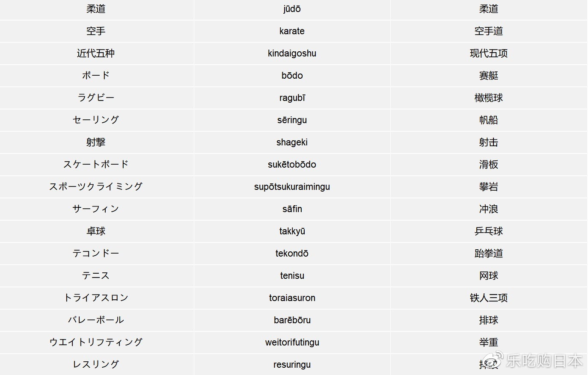The image size is (588, 375).
Task: Select the takkyū romaji cell
Action: [292, 231]
